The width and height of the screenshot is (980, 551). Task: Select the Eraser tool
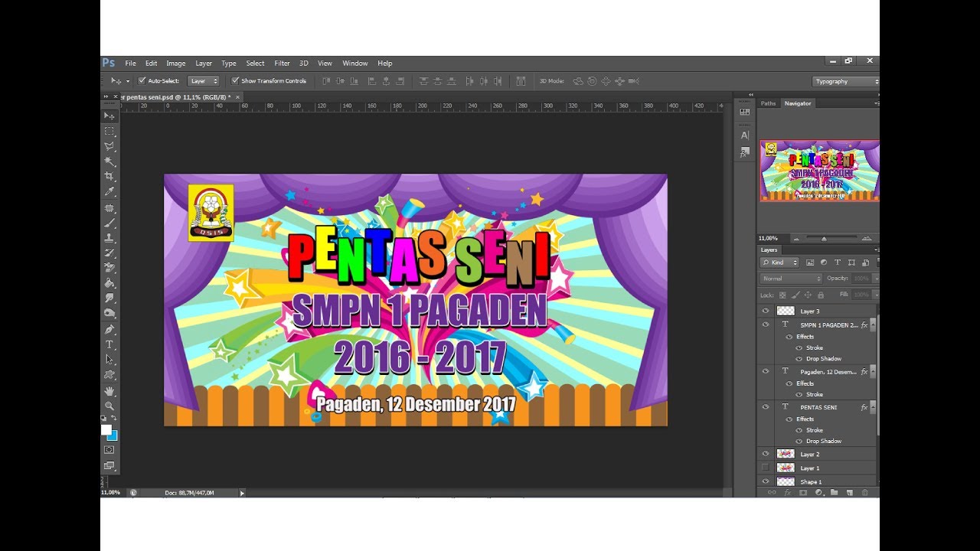tap(109, 268)
